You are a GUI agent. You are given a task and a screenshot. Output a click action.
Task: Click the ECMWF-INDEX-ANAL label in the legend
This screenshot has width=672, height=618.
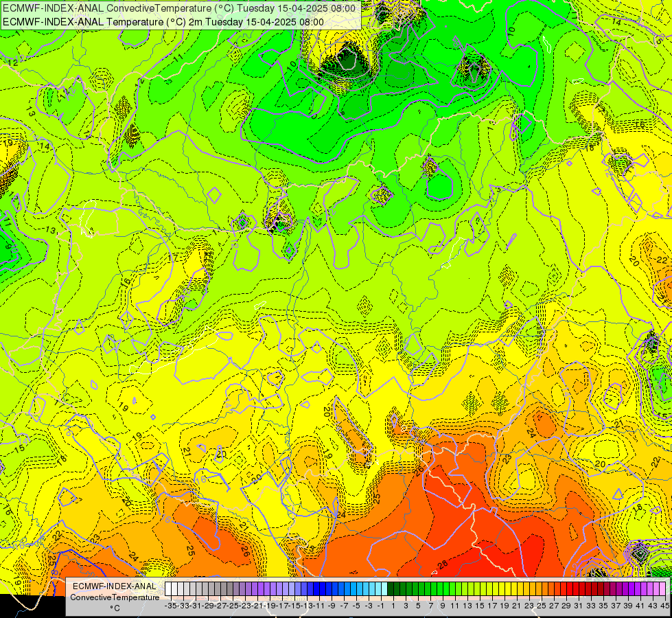(x=115, y=586)
